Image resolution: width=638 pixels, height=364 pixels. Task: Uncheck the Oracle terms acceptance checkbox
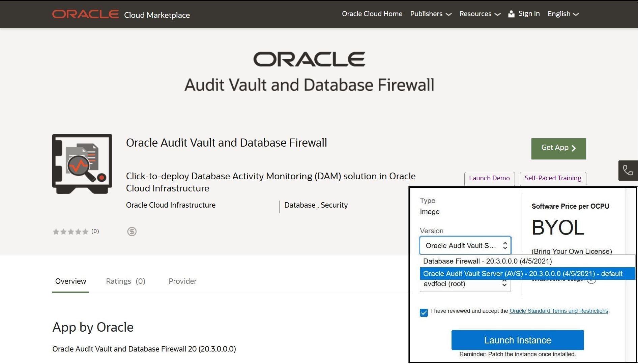[424, 312]
